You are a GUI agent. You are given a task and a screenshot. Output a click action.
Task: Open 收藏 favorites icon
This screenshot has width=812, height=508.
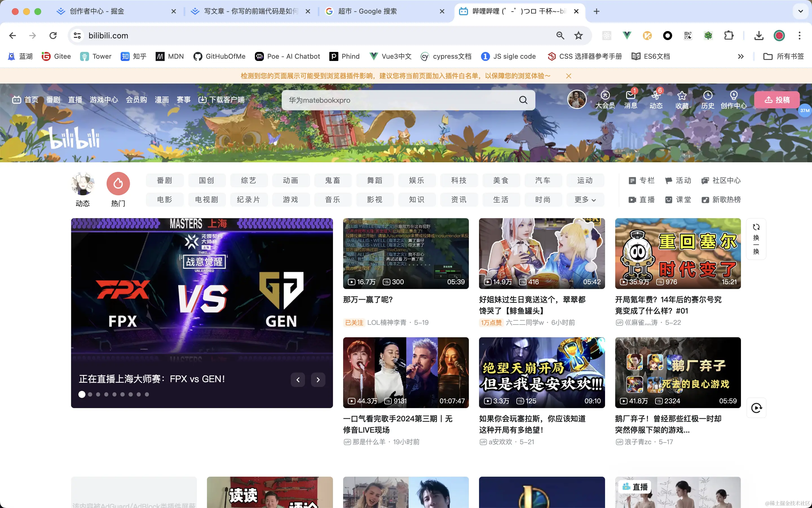682,100
